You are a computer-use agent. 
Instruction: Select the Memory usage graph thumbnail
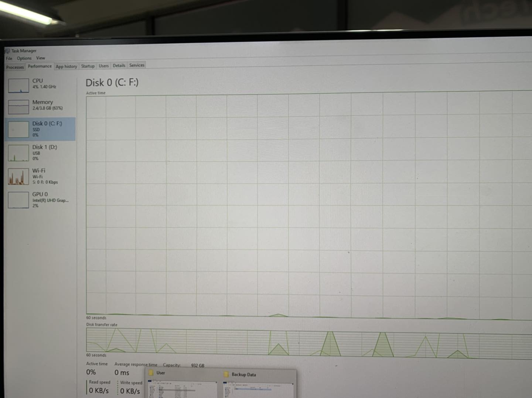click(x=18, y=107)
